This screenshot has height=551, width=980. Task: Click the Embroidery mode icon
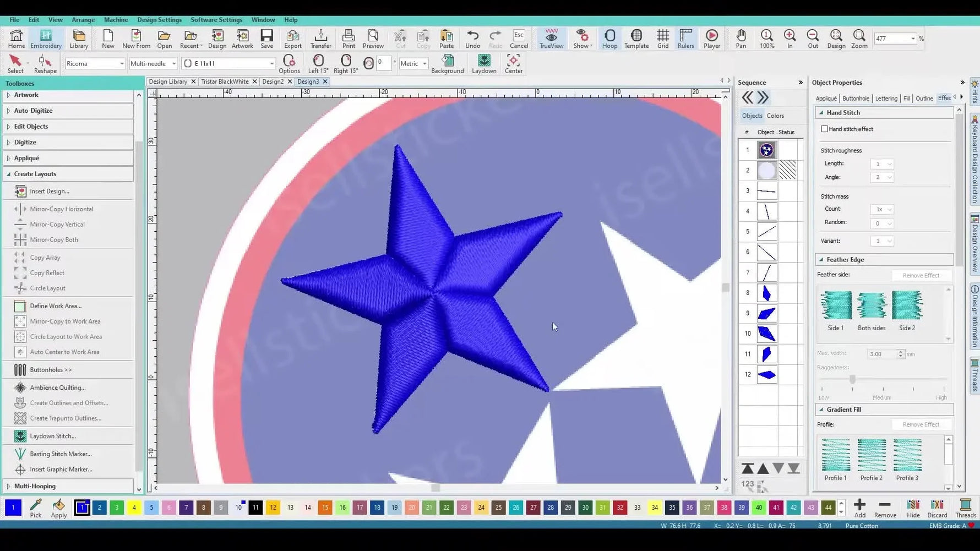(x=46, y=39)
